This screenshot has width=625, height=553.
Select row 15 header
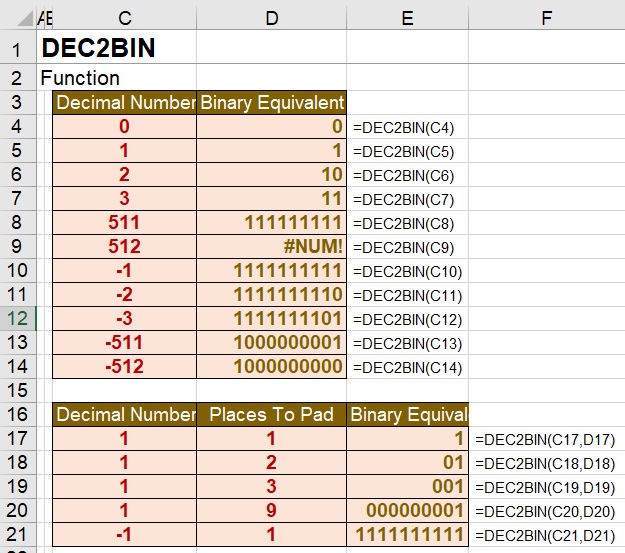18,390
